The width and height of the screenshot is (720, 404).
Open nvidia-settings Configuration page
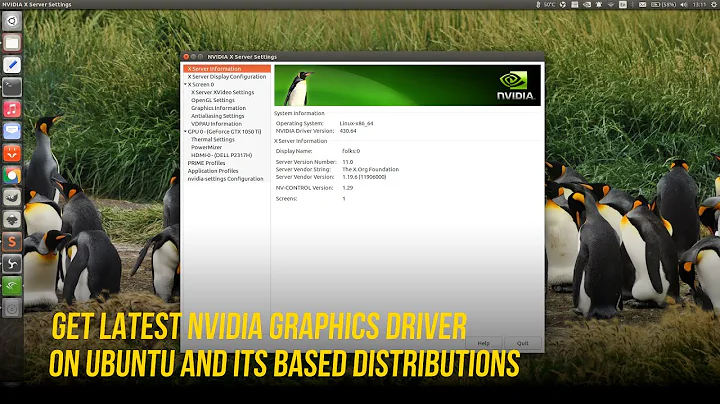225,179
